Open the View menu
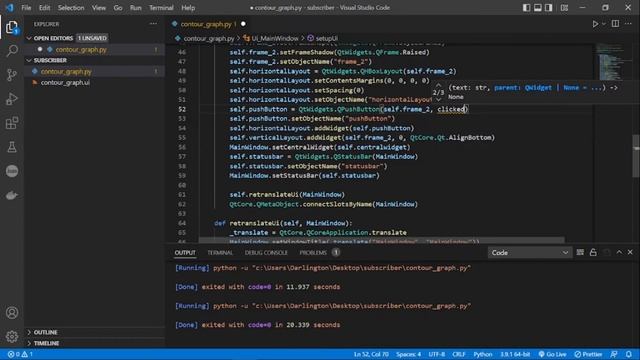Screen dimensions: 640x360 point(98,8)
